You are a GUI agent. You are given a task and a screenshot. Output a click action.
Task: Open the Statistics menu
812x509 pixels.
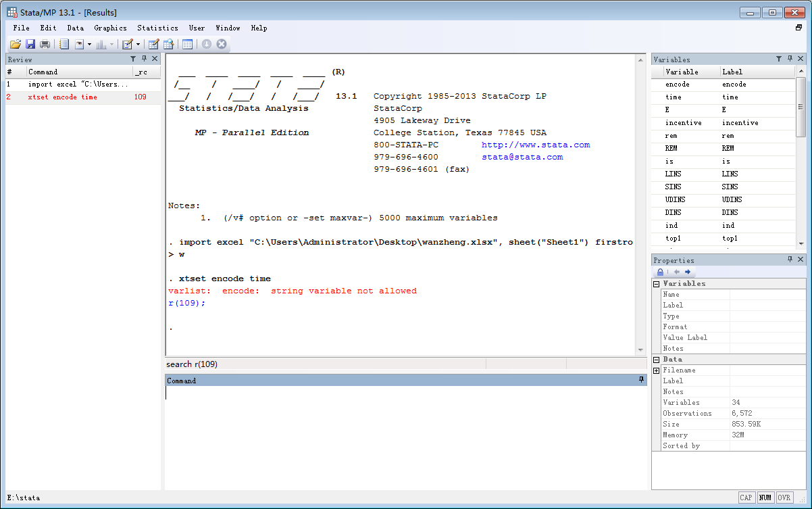click(x=157, y=28)
